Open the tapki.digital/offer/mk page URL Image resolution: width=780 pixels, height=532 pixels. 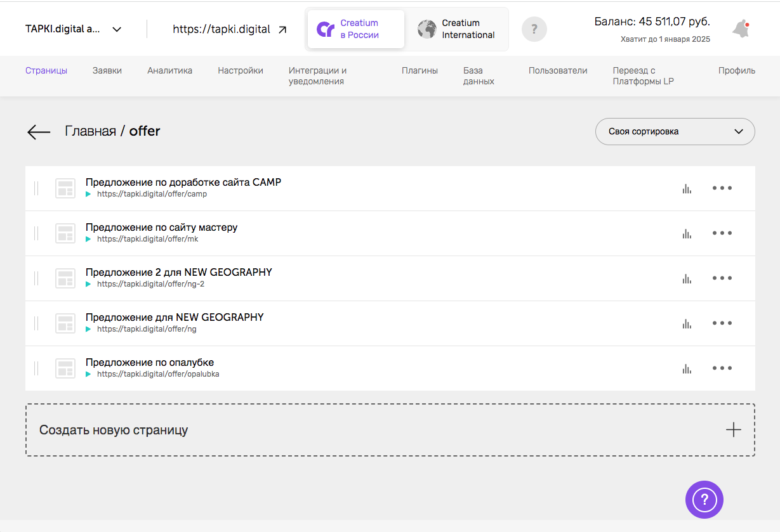coord(147,239)
